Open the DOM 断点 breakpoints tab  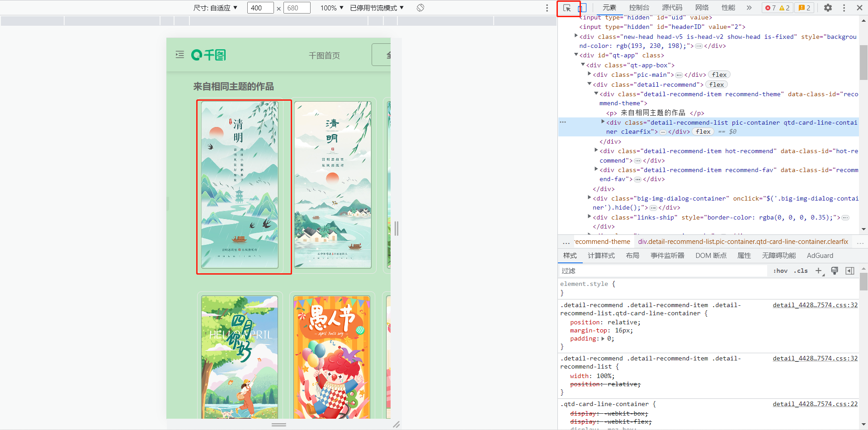[711, 256]
